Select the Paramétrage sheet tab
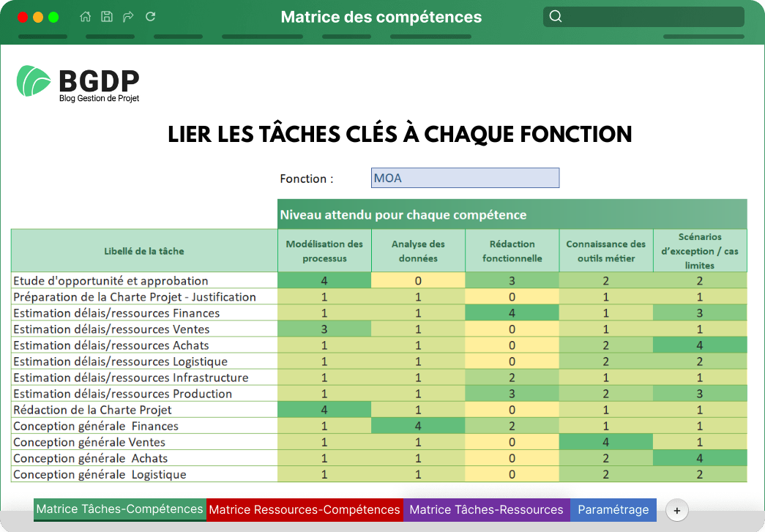 click(x=613, y=510)
